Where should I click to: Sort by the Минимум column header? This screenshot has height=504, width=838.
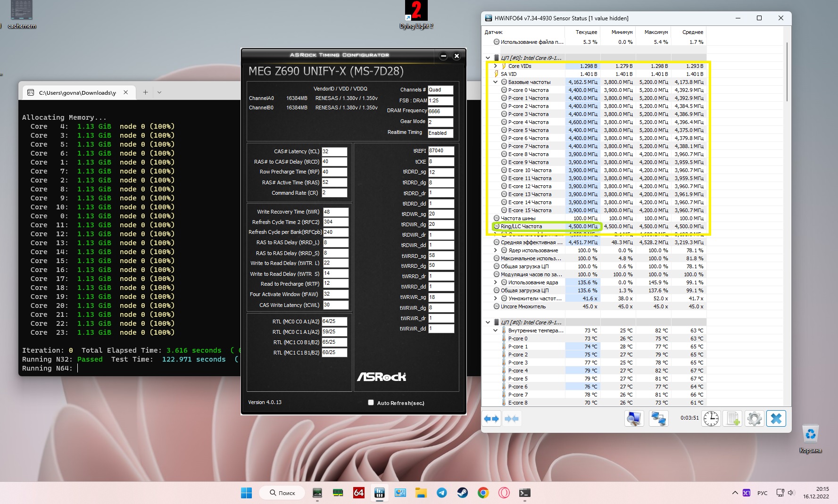tap(617, 32)
